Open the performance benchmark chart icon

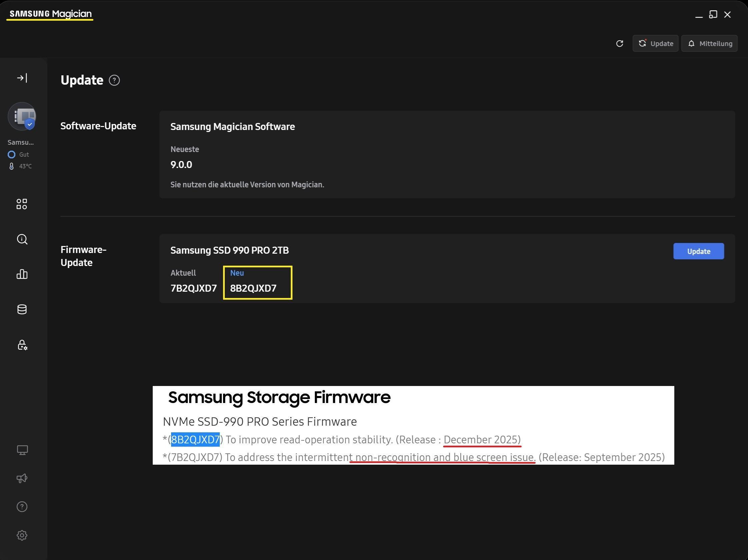click(x=22, y=274)
